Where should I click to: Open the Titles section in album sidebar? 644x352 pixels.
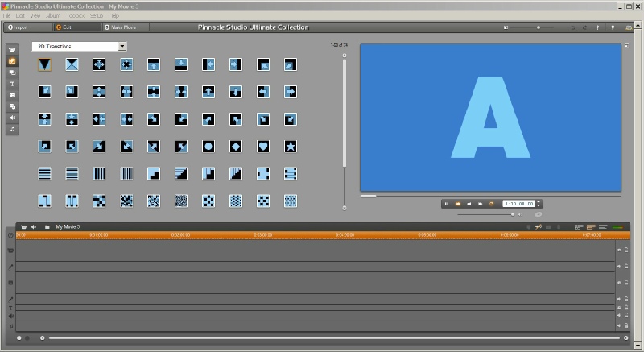point(12,84)
